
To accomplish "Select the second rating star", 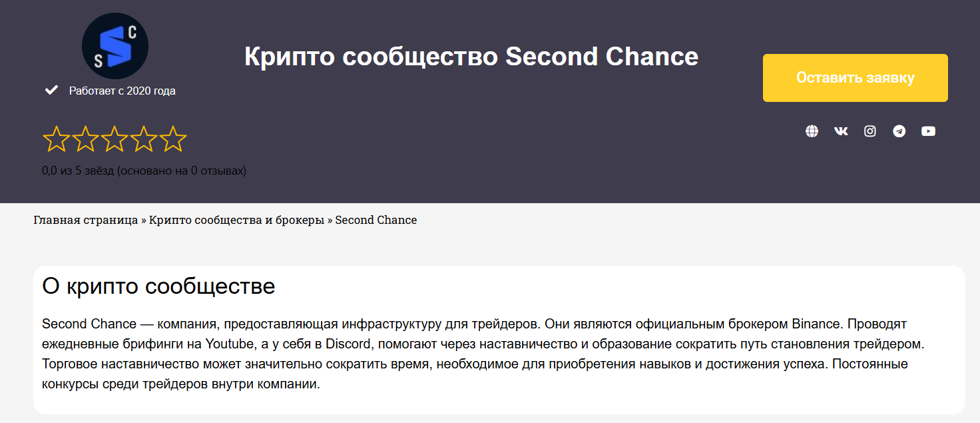I will click(85, 139).
